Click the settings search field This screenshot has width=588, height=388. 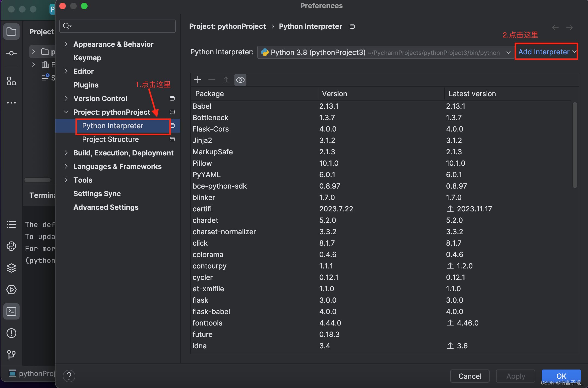point(117,26)
